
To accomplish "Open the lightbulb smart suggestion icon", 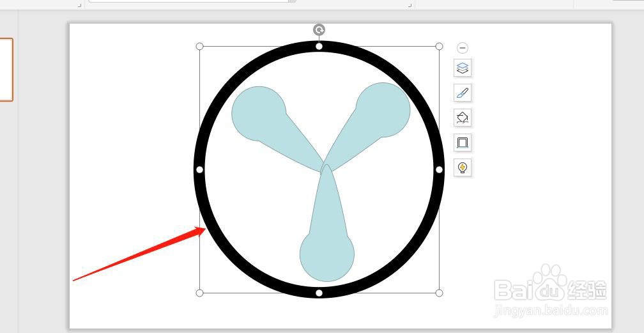I will point(463,167).
